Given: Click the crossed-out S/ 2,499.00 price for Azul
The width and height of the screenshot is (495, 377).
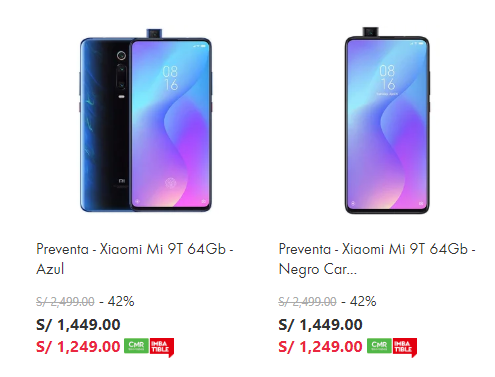Looking at the screenshot, I should pos(65,302).
